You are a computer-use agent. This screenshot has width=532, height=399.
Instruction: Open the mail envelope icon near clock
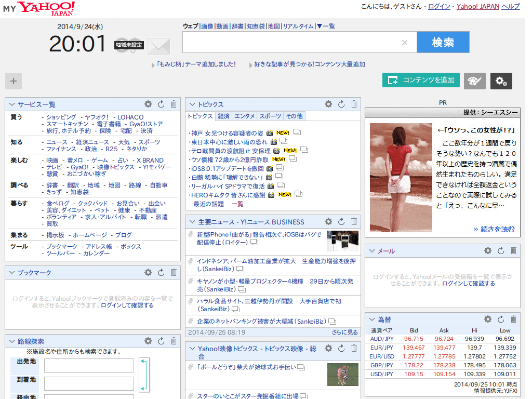[x=159, y=46]
